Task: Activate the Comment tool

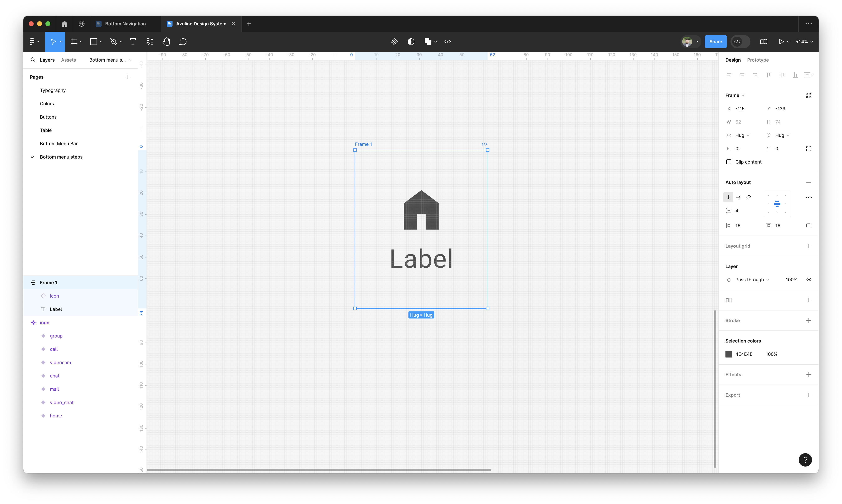Action: (183, 42)
